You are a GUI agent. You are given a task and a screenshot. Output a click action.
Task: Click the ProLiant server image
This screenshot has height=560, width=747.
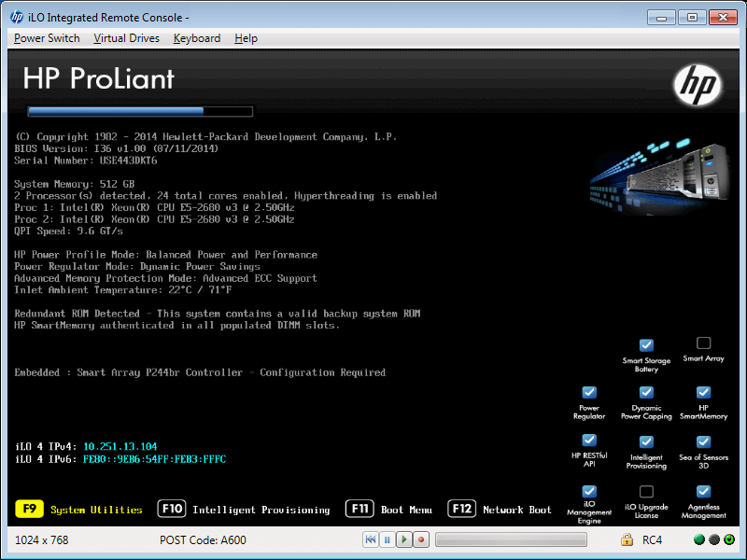pyautogui.click(x=660, y=175)
